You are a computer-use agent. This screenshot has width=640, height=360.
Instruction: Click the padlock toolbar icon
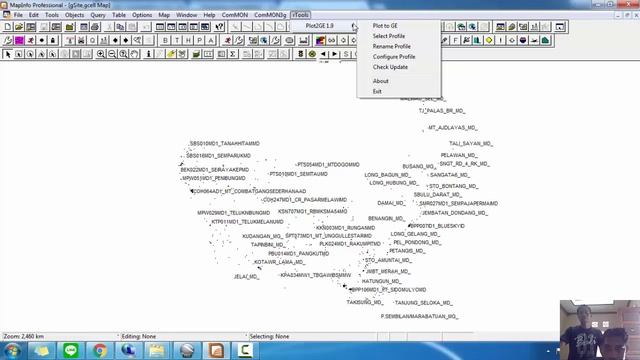tap(53, 40)
